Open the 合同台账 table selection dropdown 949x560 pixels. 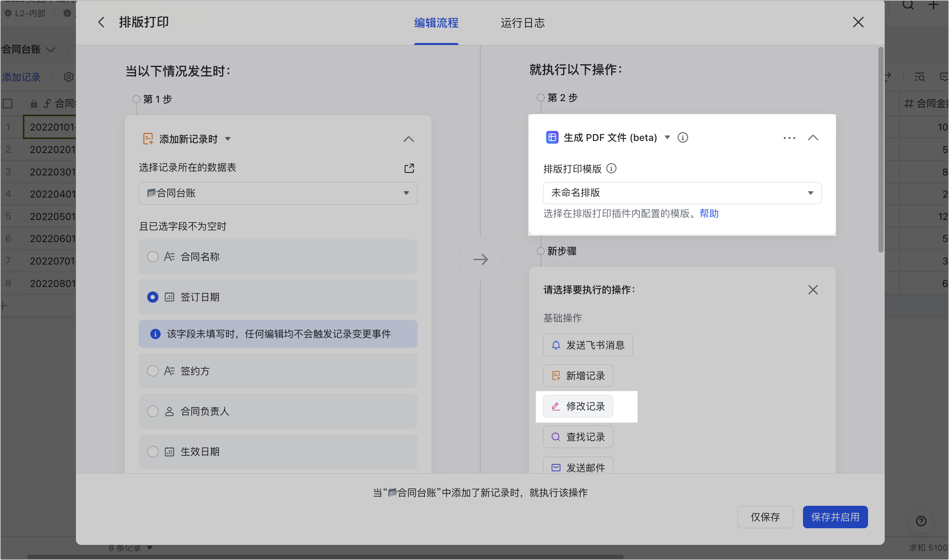coord(278,193)
